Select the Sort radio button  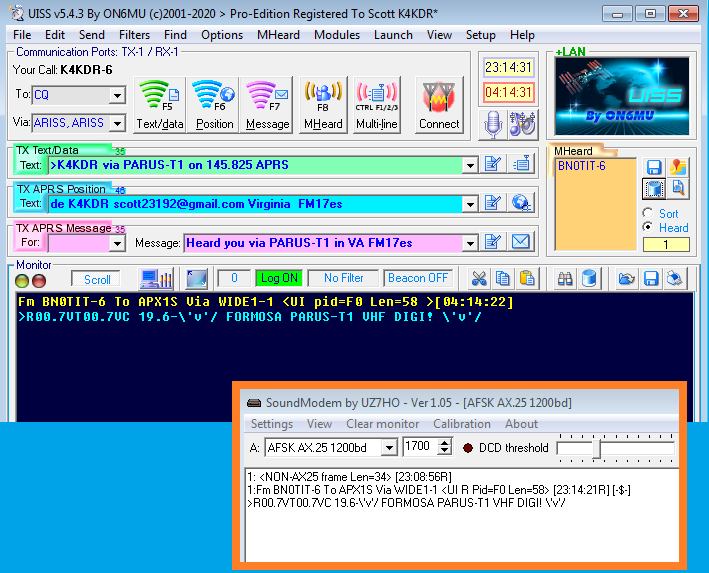648,213
